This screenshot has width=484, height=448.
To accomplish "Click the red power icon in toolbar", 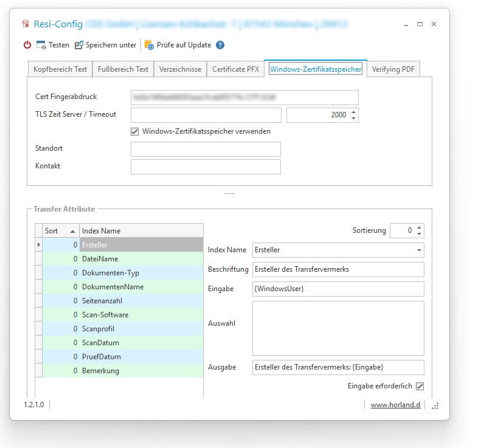I will point(27,45).
